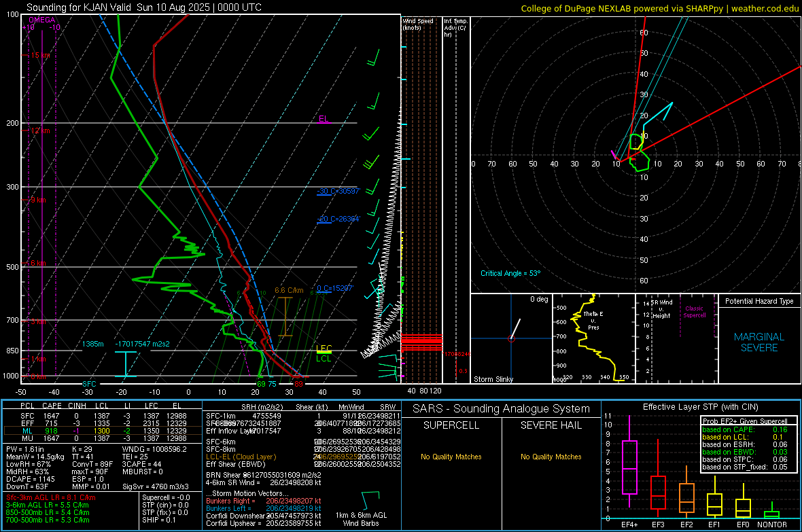This screenshot has height=532, width=802.
Task: Click the 'ConvT = 89F' value
Action: tap(92, 464)
